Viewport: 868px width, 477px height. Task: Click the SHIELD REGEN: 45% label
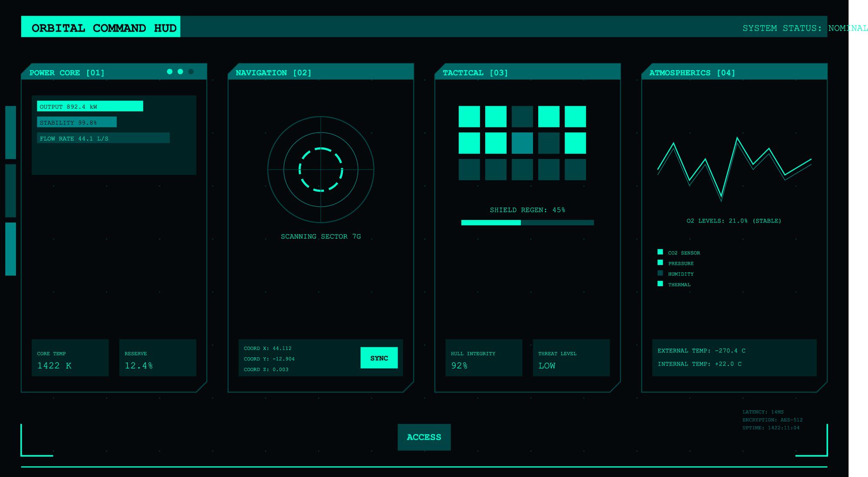pyautogui.click(x=527, y=210)
